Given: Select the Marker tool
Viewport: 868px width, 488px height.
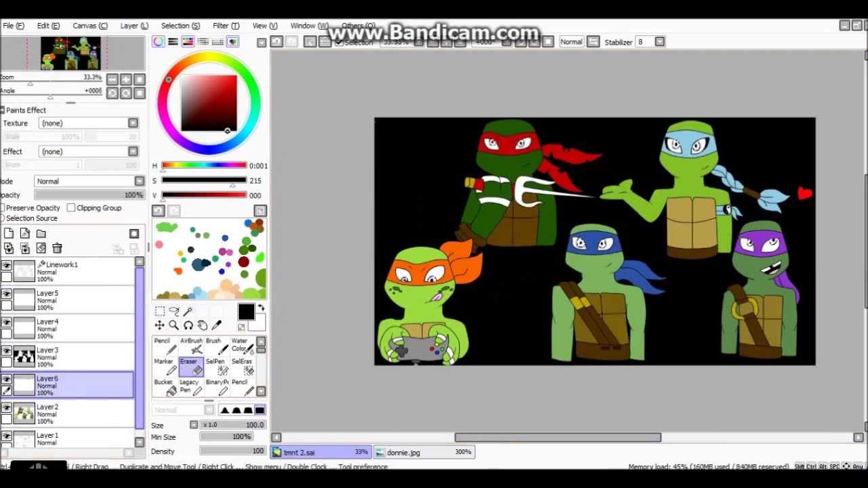Looking at the screenshot, I should click(x=166, y=367).
